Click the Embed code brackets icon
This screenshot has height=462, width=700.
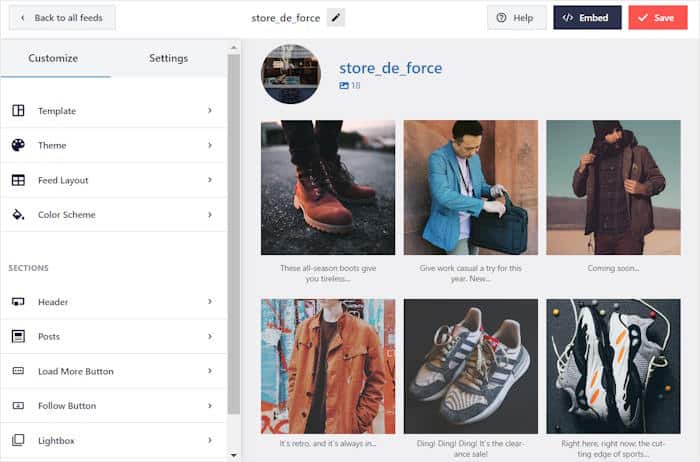(x=567, y=18)
